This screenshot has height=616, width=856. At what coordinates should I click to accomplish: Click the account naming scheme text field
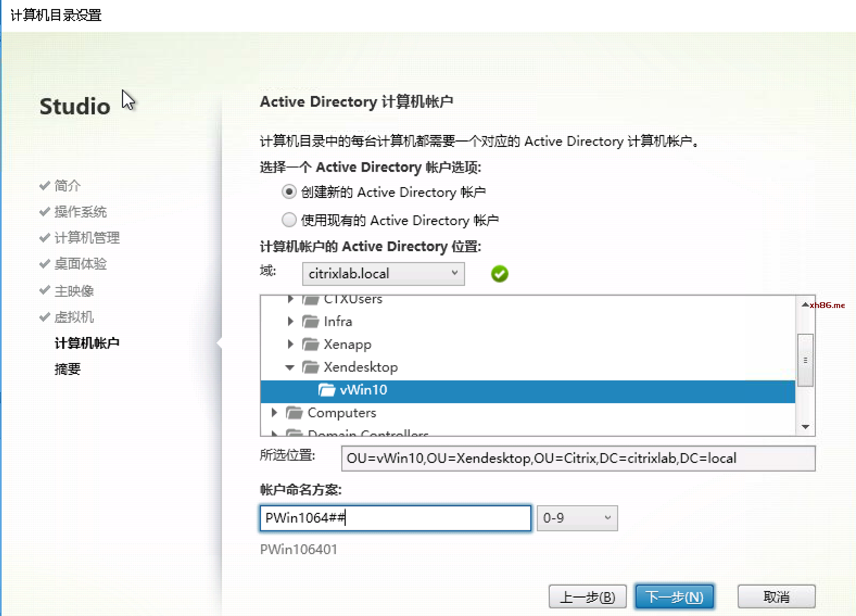[x=395, y=518]
